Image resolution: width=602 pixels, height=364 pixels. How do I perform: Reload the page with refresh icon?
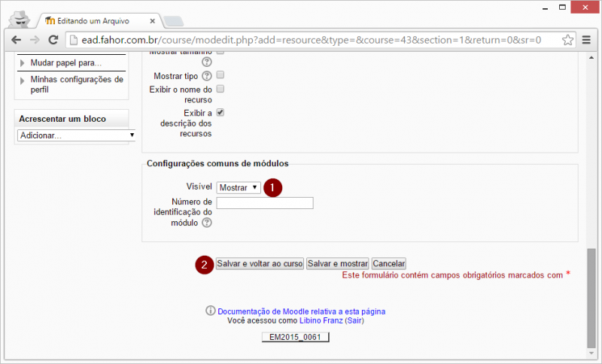(x=53, y=40)
